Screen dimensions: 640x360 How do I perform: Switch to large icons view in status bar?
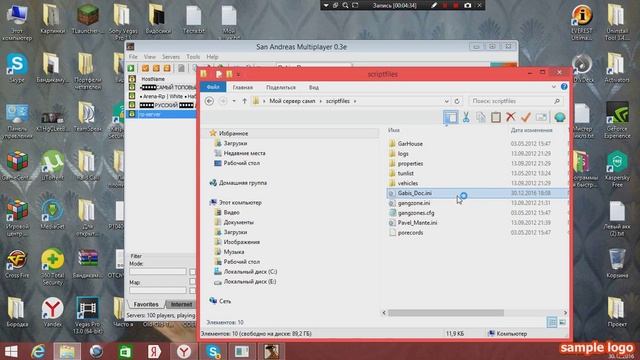pyautogui.click(x=562, y=322)
